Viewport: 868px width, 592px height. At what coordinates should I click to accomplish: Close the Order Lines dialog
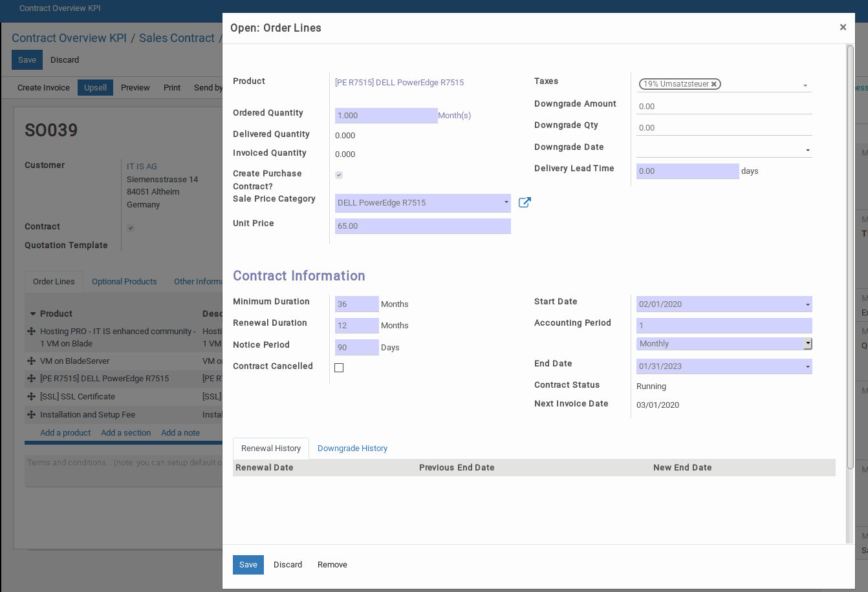point(843,27)
